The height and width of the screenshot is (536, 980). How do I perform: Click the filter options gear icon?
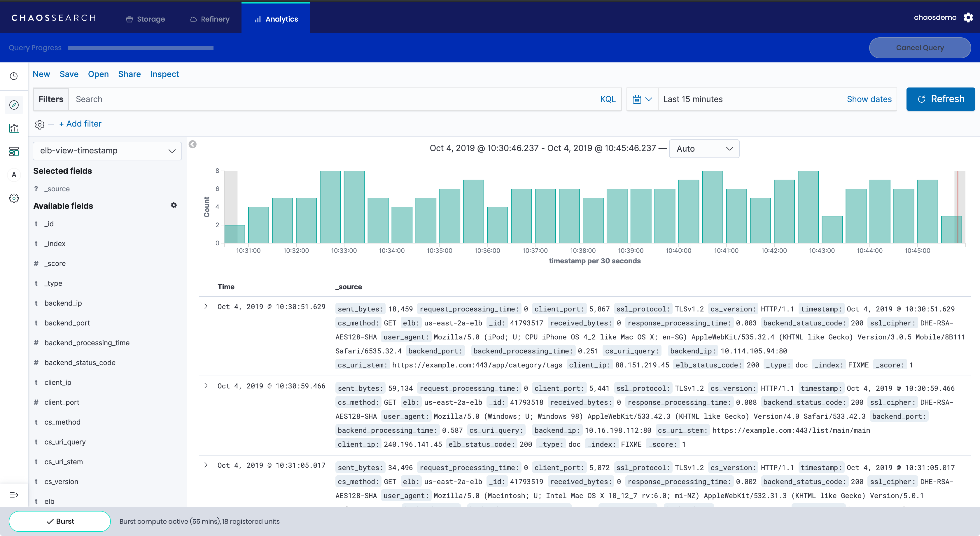coord(40,125)
